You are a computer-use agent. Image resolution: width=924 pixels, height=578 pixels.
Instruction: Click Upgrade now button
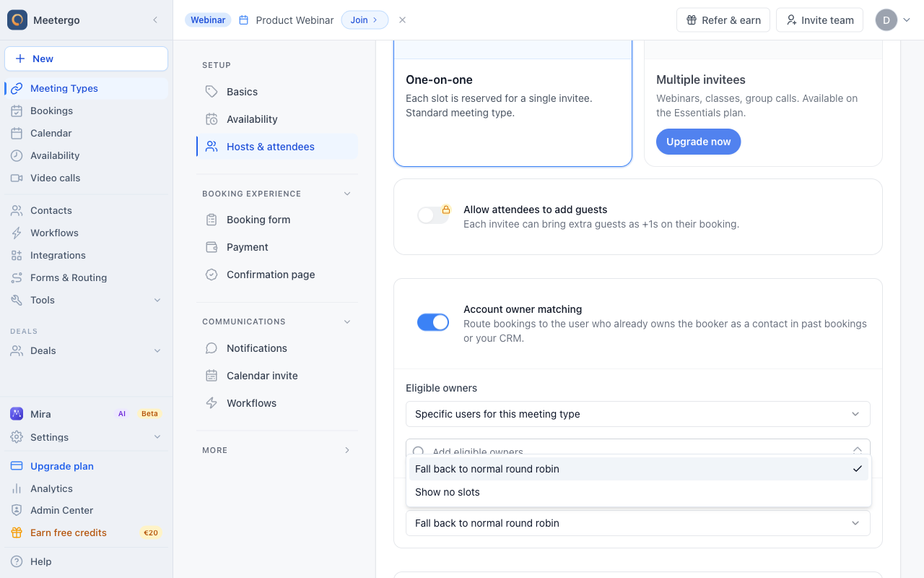698,142
